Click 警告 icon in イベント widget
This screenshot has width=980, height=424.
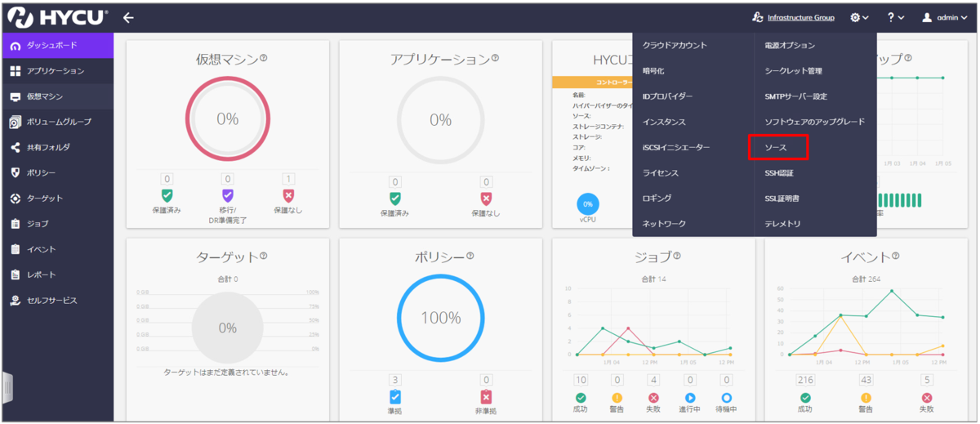point(866,397)
